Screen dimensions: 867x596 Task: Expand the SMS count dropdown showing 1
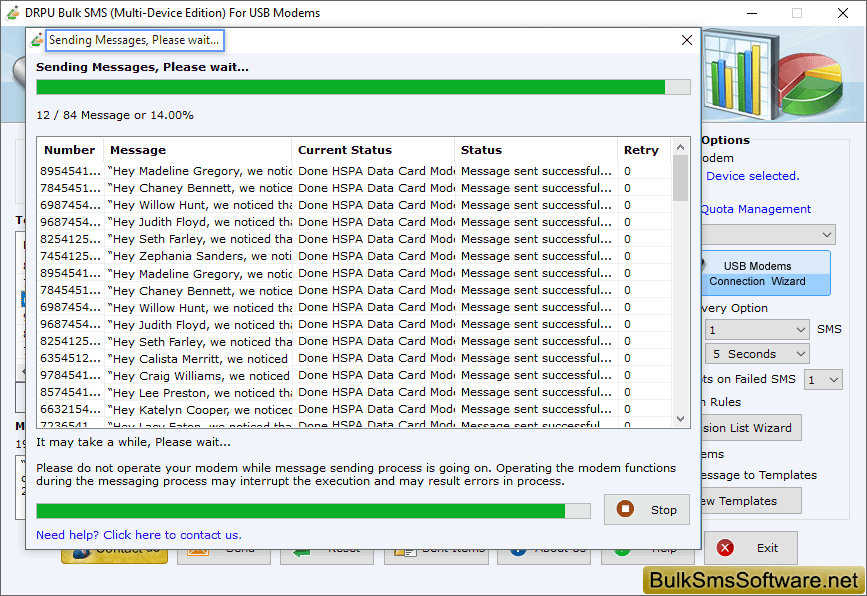click(x=757, y=330)
